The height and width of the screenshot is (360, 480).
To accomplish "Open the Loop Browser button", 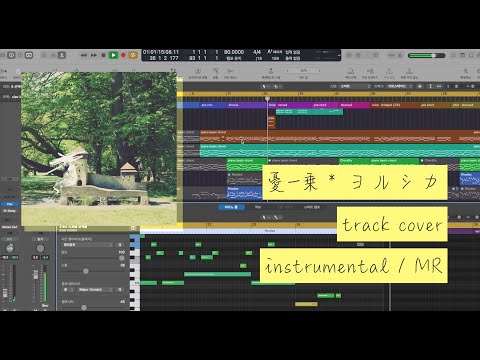I will pyautogui.click(x=472, y=55).
